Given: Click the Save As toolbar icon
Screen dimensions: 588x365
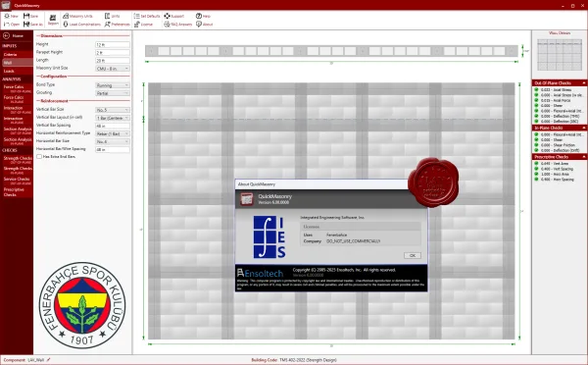Looking at the screenshot, I should pos(26,24).
